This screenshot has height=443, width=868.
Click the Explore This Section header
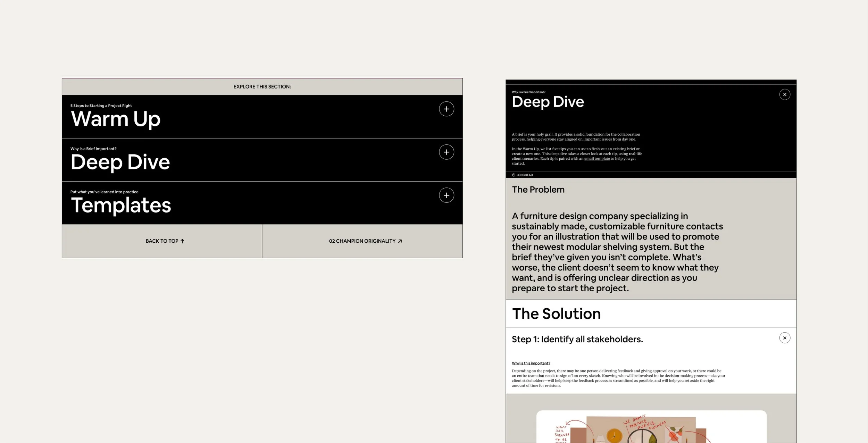click(x=262, y=86)
